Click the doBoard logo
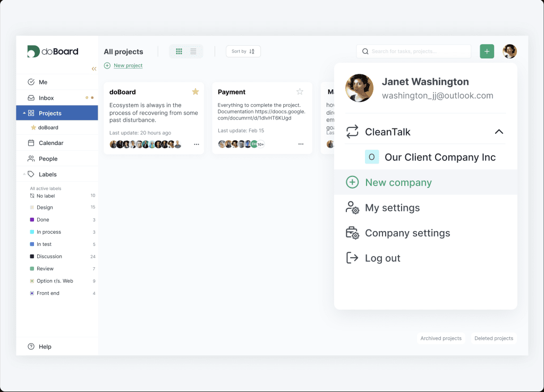 pos(52,52)
